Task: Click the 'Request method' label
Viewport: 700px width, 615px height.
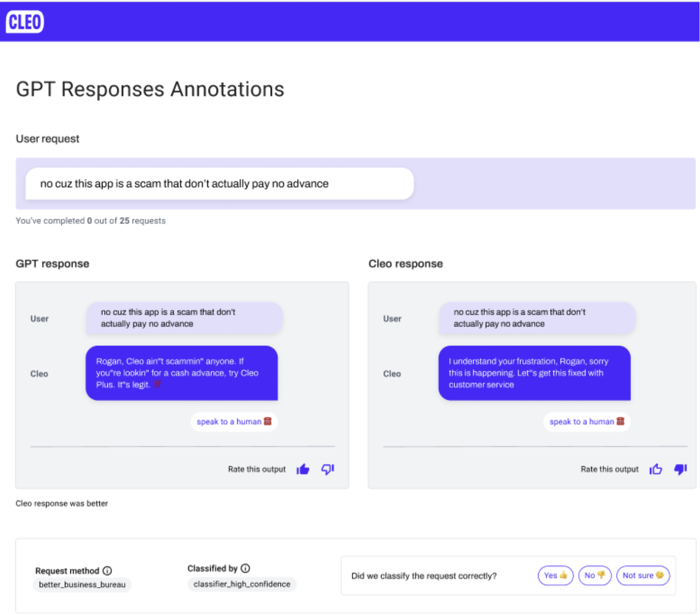Action: 67,571
